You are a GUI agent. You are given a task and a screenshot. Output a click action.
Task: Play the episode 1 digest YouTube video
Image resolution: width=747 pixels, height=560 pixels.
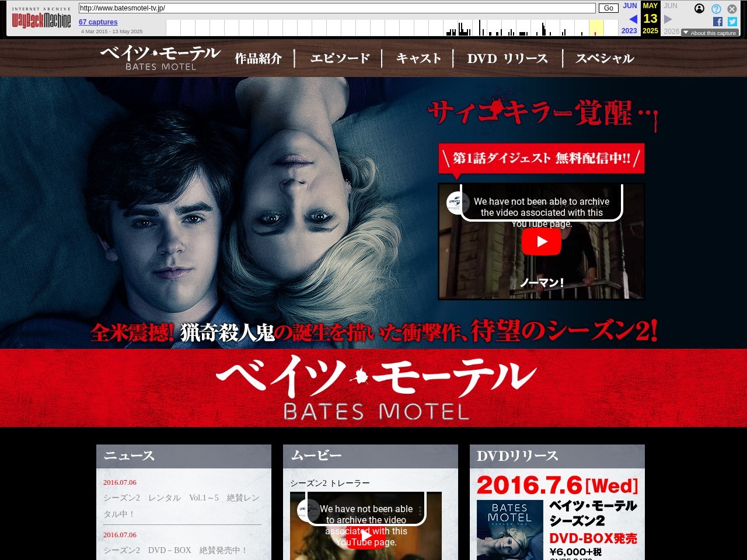[x=542, y=242]
